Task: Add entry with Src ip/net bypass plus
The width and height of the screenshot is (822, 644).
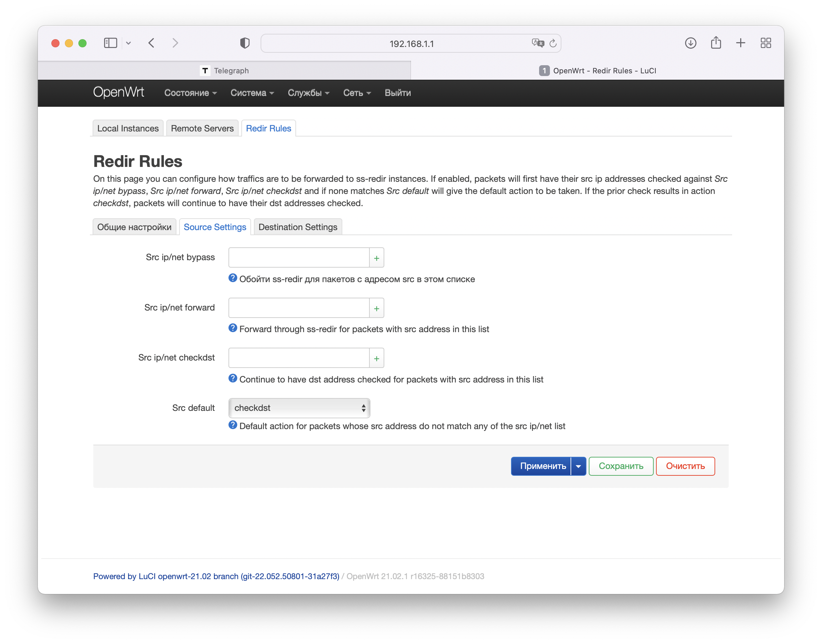Action: click(x=376, y=258)
